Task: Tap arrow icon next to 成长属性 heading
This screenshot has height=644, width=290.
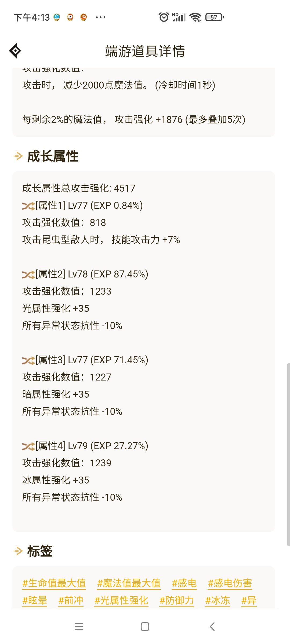Action: pos(18,156)
